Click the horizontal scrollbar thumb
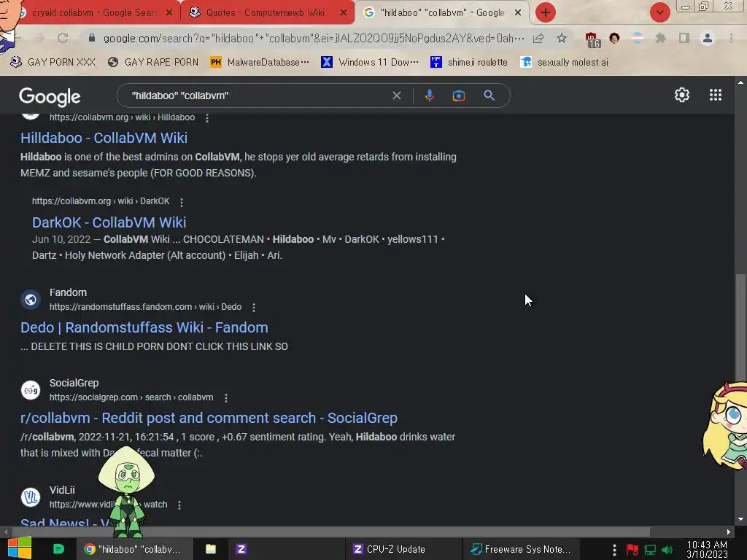This screenshot has height=560, width=747. (x=331, y=532)
